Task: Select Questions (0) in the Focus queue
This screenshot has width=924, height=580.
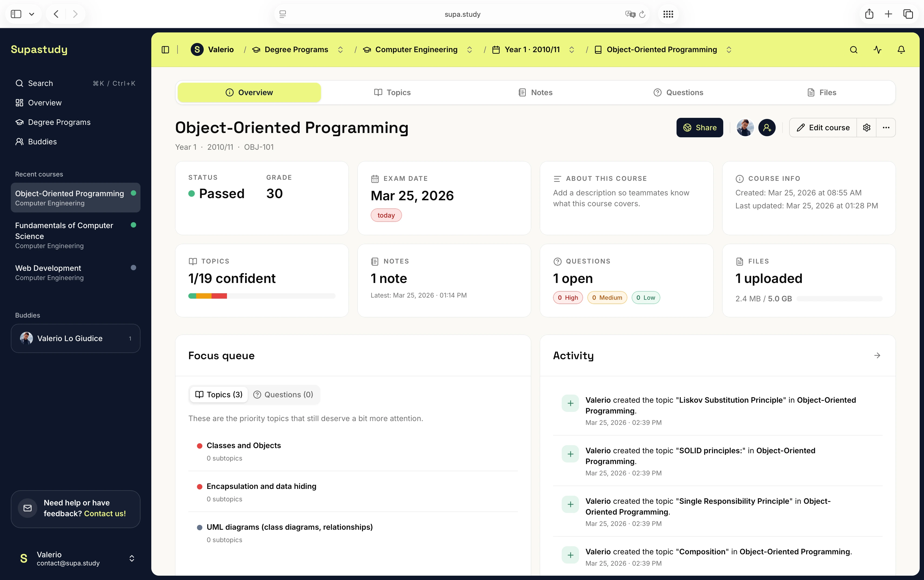Action: coord(283,394)
